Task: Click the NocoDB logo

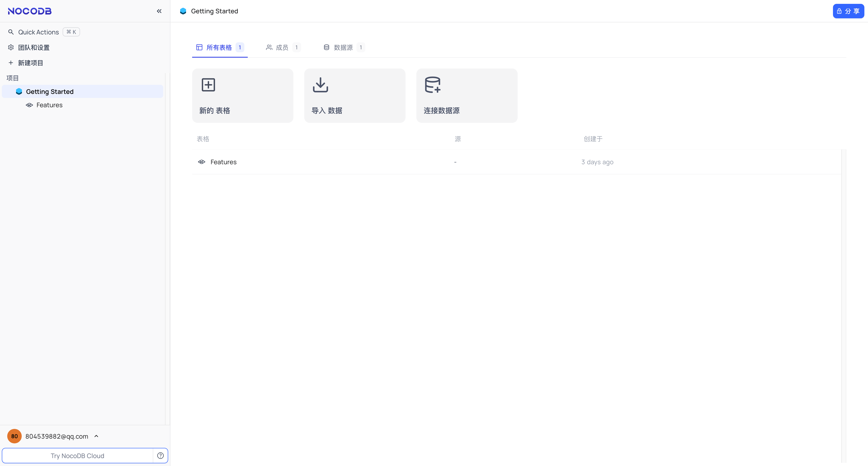Action: pos(30,11)
